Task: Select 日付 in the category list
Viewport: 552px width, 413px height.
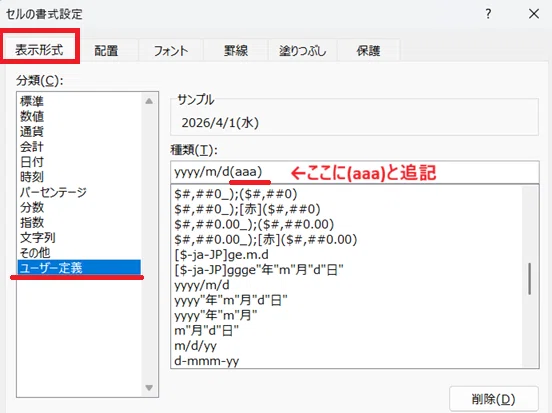Action: point(80,162)
